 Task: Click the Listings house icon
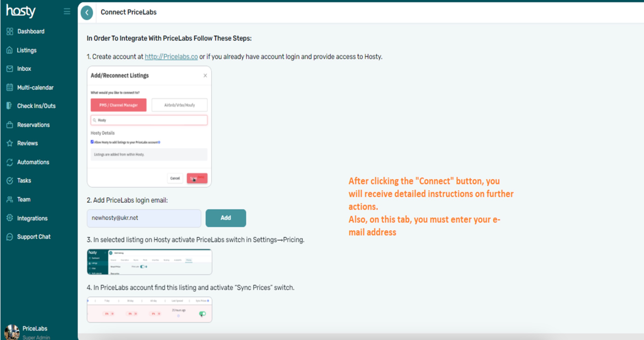pyautogui.click(x=9, y=50)
